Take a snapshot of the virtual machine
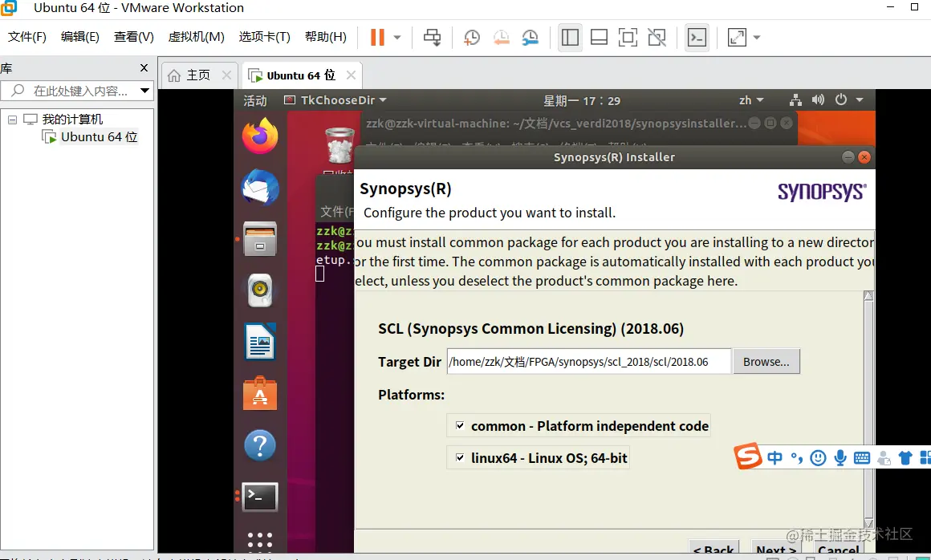 pyautogui.click(x=471, y=38)
